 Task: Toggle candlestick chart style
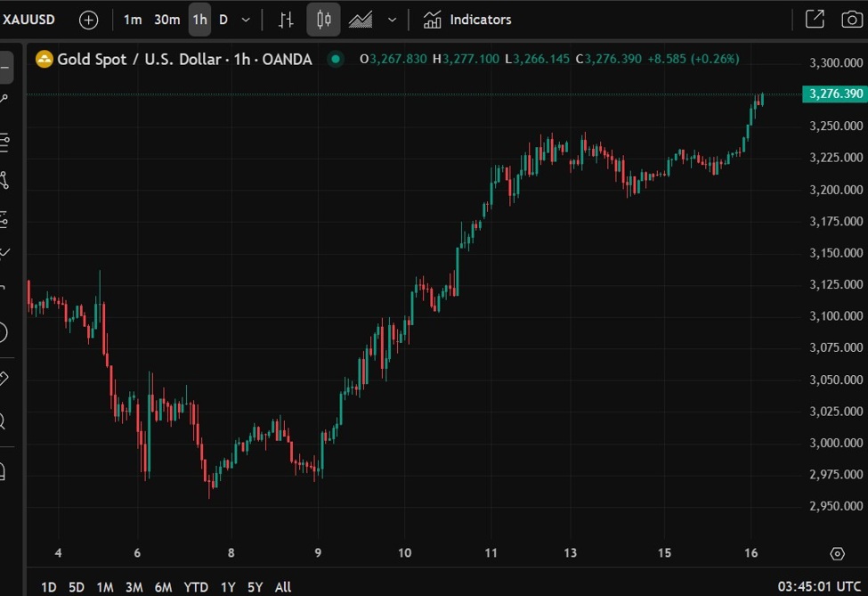[x=322, y=19]
